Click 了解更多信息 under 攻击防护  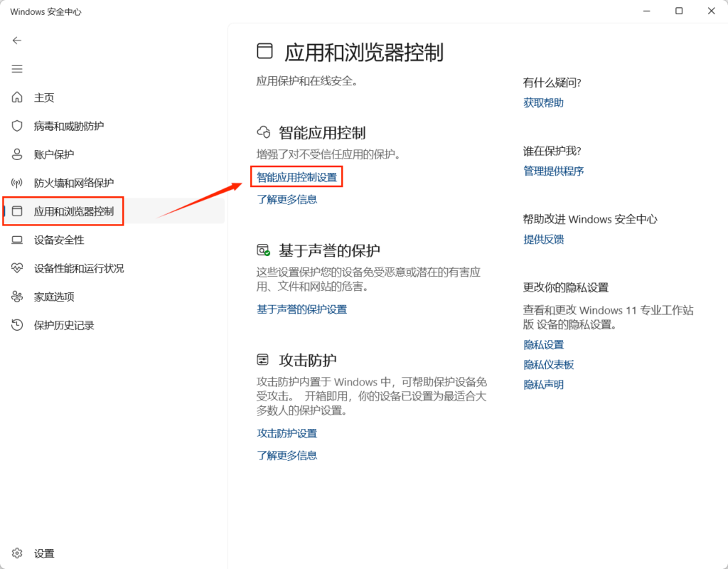pyautogui.click(x=287, y=455)
